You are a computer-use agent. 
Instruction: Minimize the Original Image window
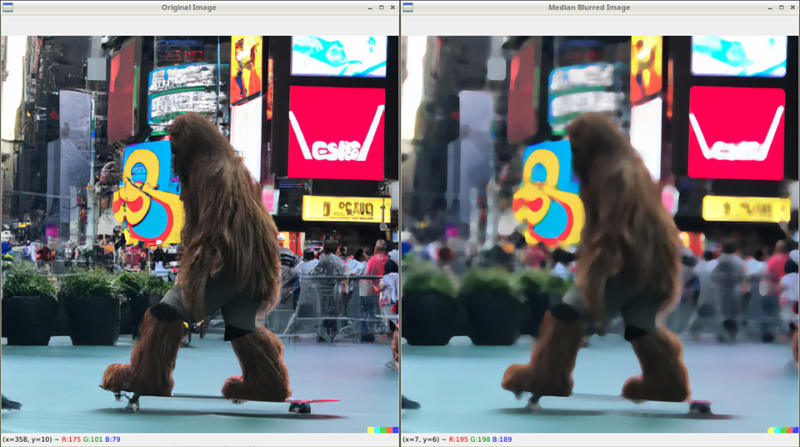[x=370, y=8]
